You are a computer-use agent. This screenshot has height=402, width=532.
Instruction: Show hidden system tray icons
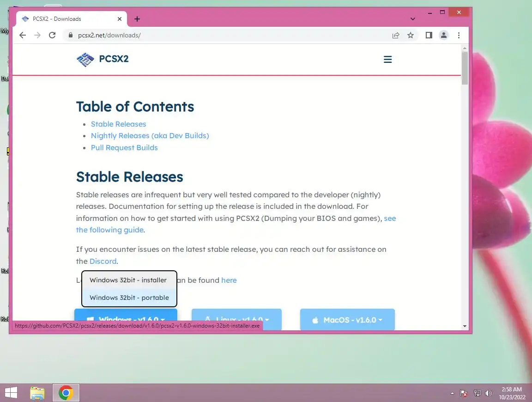point(452,393)
